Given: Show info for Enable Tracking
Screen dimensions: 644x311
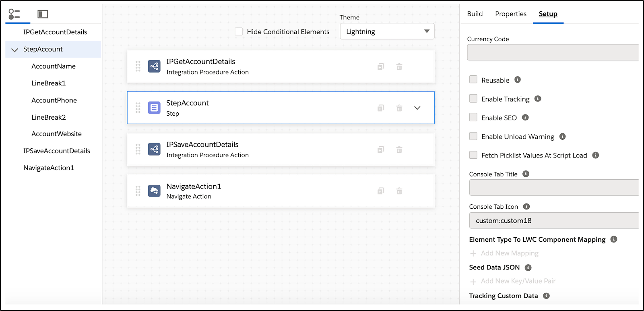Looking at the screenshot, I should click(x=538, y=99).
